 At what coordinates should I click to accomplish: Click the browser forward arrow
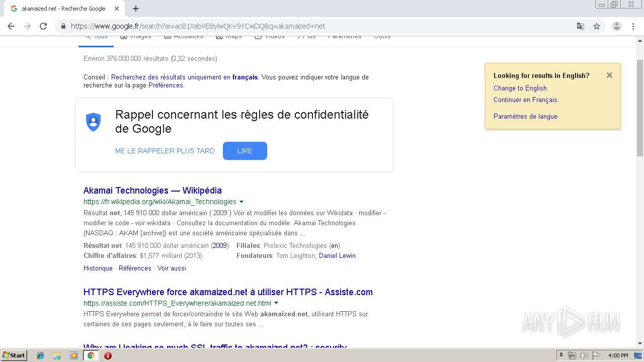click(27, 26)
